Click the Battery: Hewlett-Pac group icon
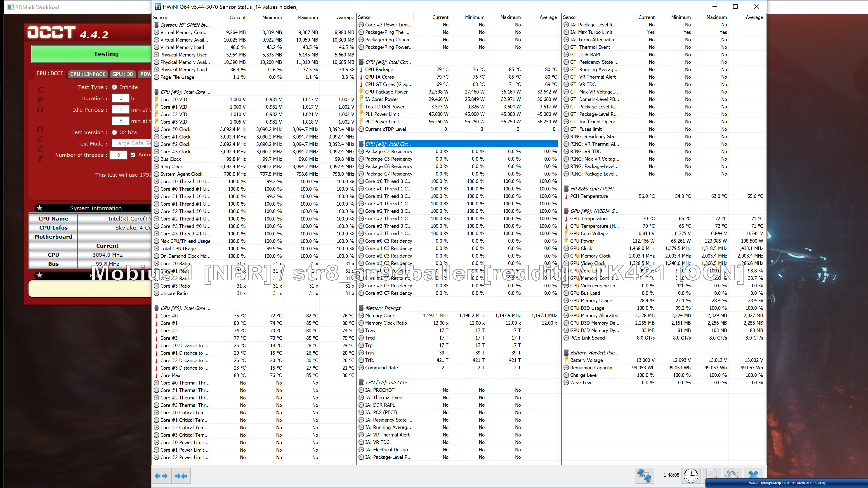 pos(566,353)
